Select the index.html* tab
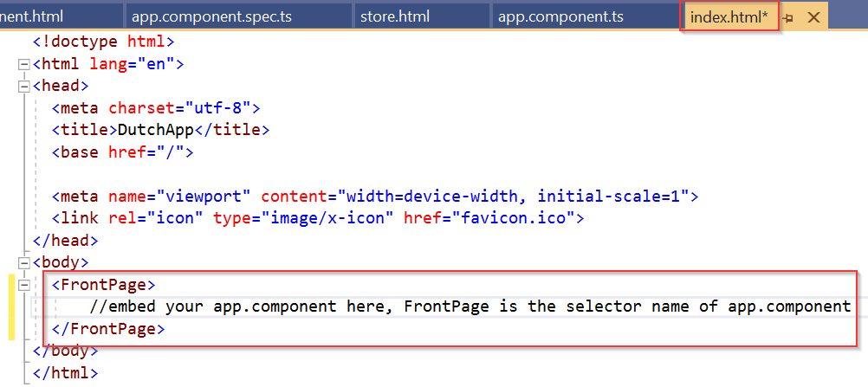This screenshot has width=868, height=387. (729, 17)
